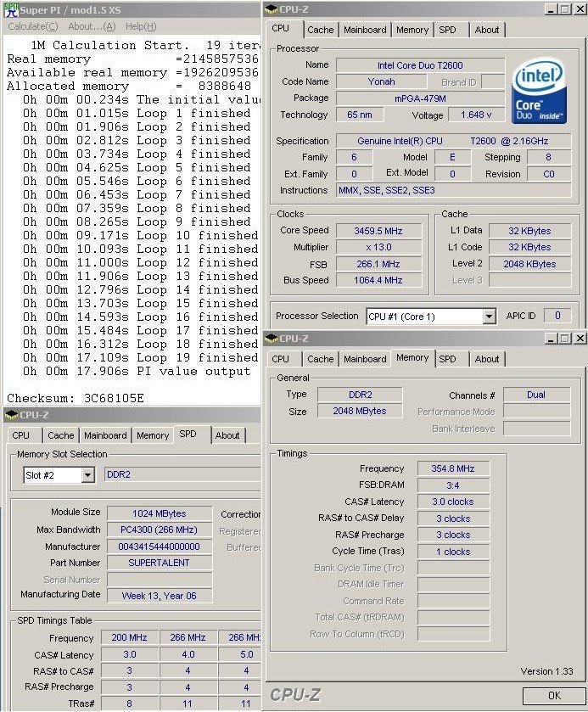Select Cache tab in CPU-Z SPD window
Image resolution: width=588 pixels, height=712 pixels.
pyautogui.click(x=61, y=435)
